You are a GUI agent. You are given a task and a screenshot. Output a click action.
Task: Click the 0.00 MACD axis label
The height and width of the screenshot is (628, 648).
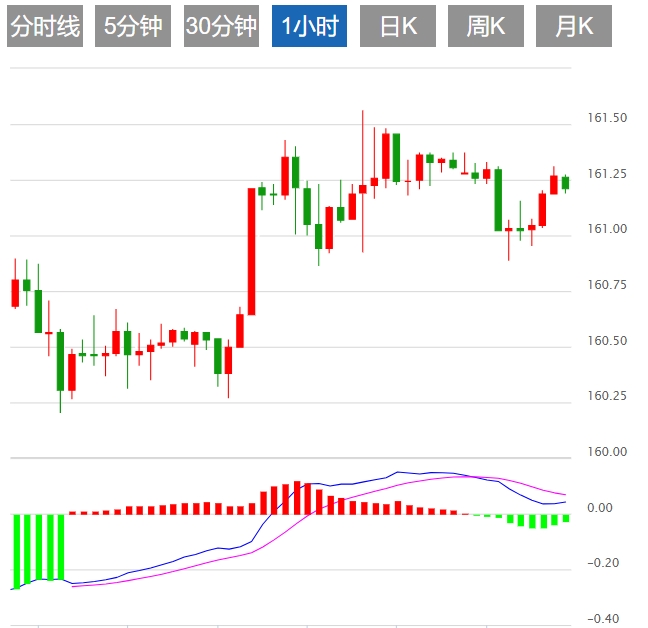tap(600, 507)
